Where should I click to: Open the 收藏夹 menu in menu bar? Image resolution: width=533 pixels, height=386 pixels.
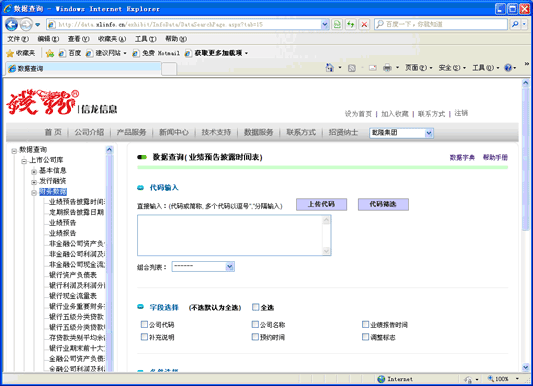click(x=112, y=39)
